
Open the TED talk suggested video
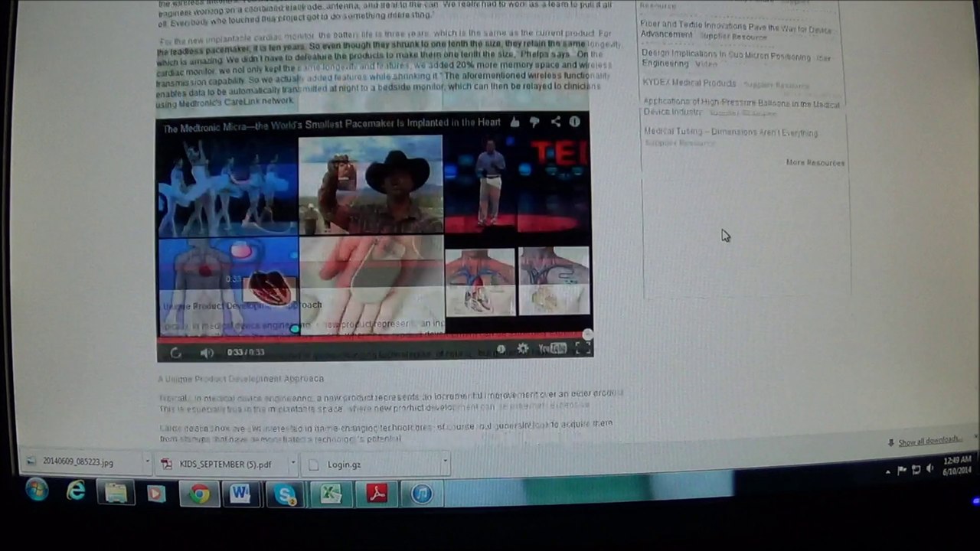click(x=517, y=184)
